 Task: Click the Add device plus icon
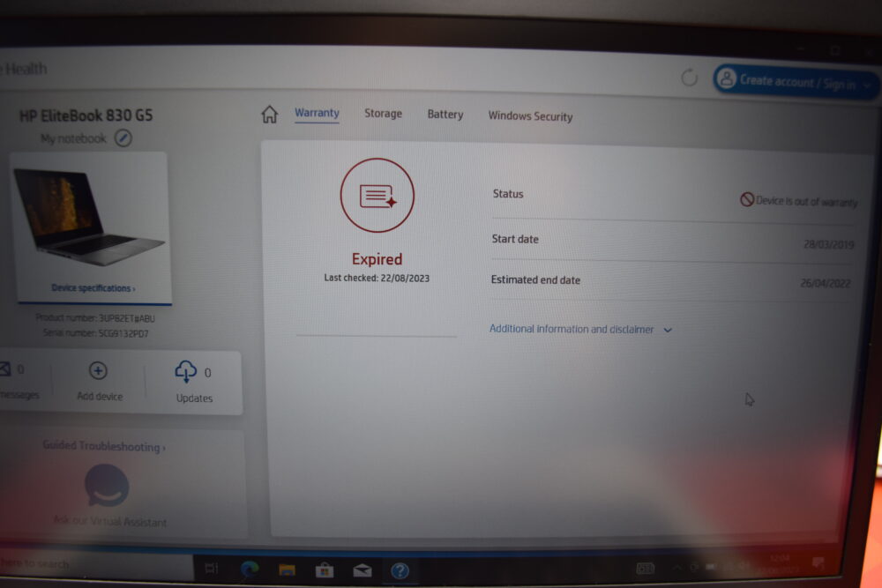pos(98,371)
